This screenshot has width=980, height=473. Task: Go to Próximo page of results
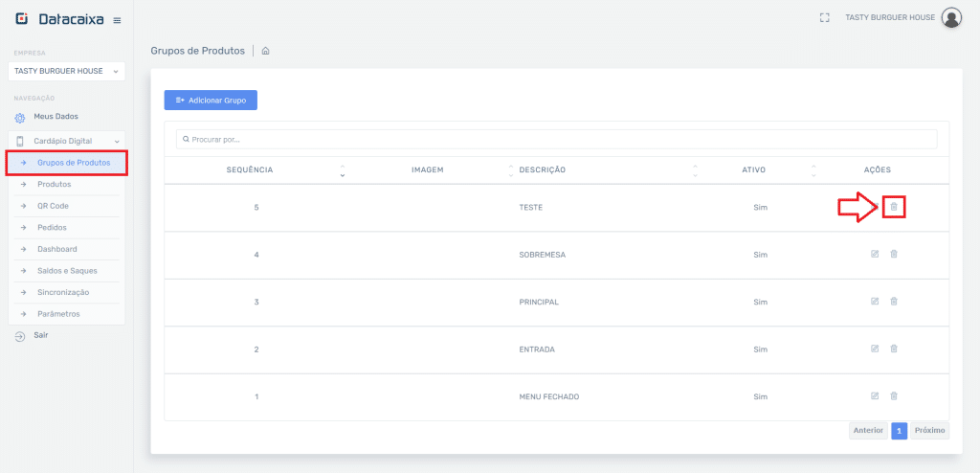tap(929, 431)
